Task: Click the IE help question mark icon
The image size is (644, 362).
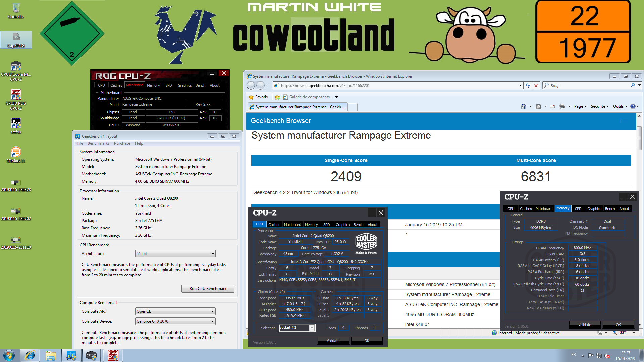Action: click(633, 106)
